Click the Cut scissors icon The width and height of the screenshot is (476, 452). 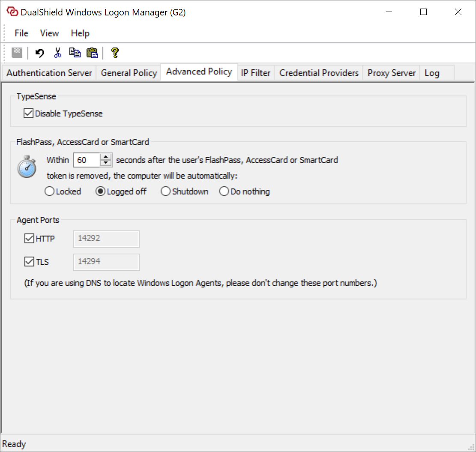(x=58, y=53)
